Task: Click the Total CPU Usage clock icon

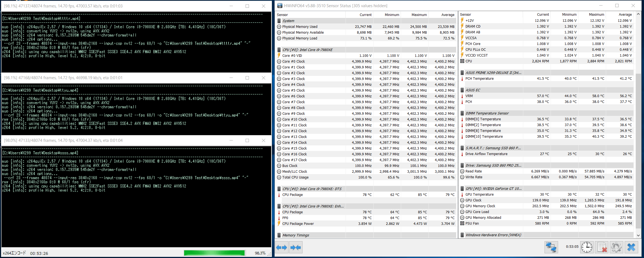Action: tap(279, 177)
